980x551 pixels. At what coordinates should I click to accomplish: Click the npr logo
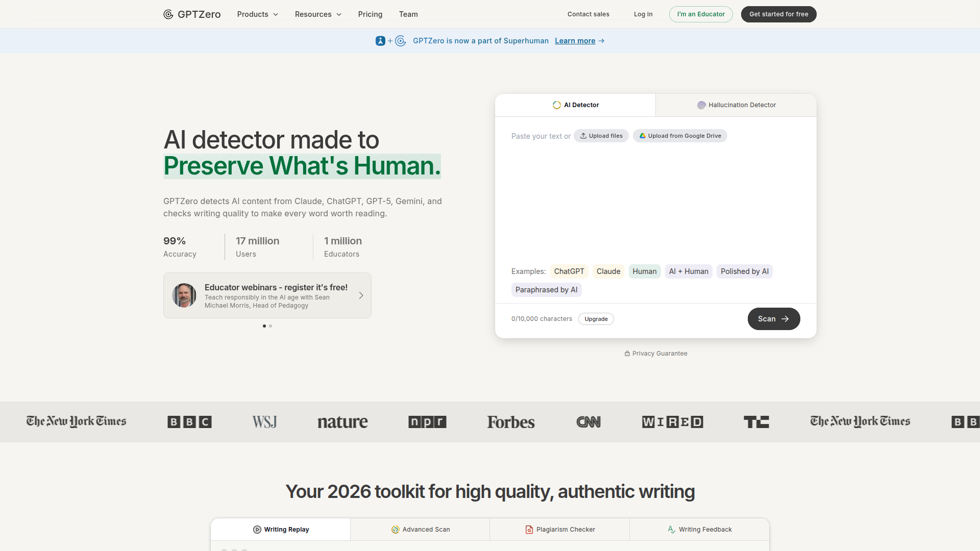coord(428,422)
